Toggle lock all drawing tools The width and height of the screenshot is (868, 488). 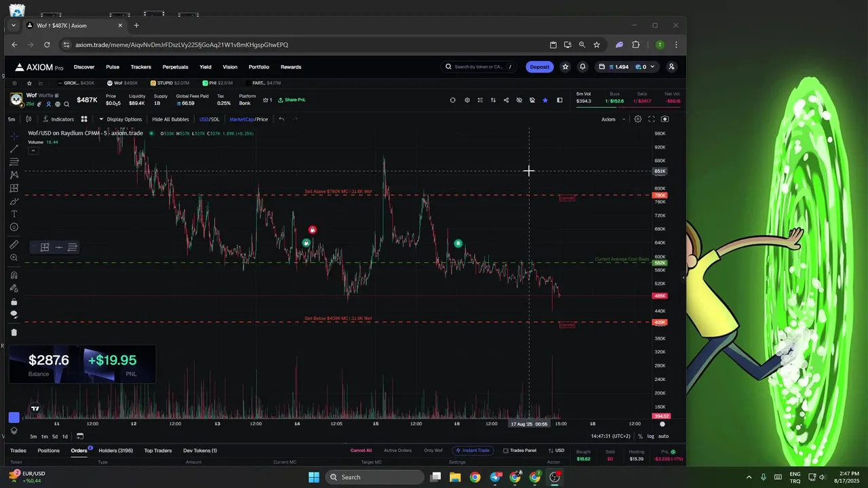14,302
